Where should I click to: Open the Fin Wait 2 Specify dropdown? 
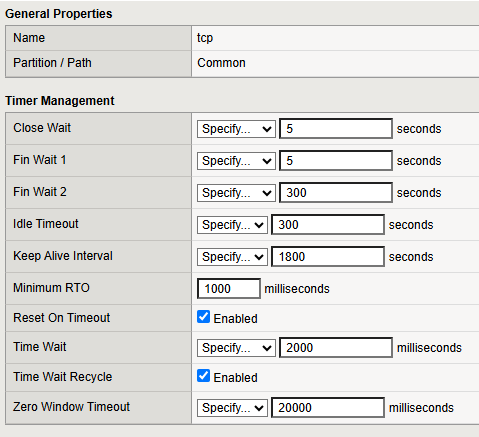coord(236,193)
